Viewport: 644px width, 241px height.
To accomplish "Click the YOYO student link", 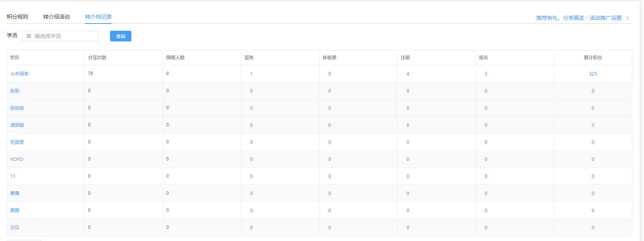I will click(x=17, y=159).
